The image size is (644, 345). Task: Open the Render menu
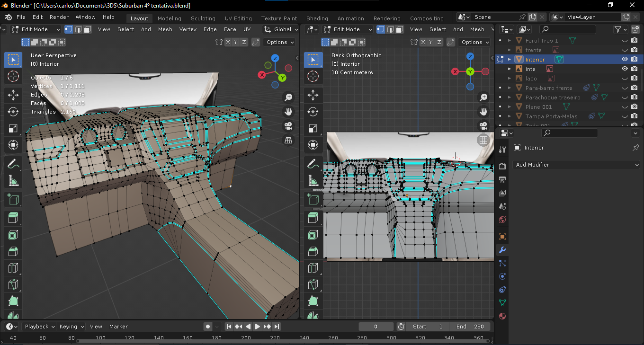tap(59, 17)
